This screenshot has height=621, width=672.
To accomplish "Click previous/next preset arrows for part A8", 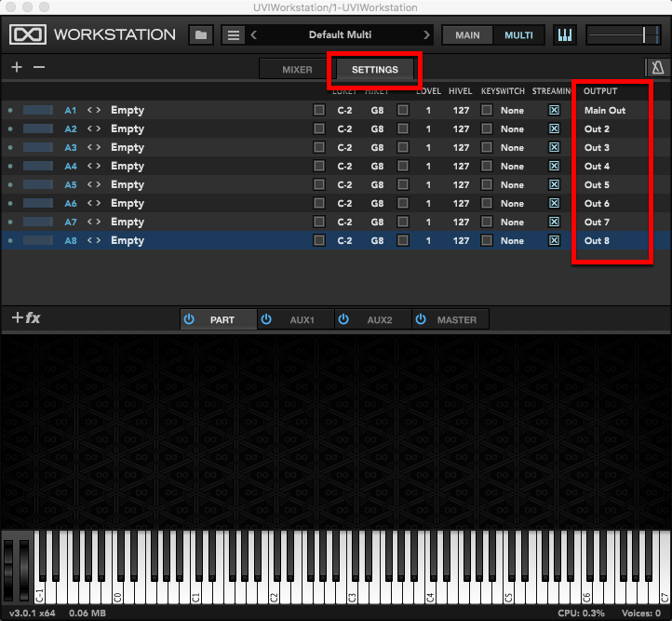I will [x=94, y=240].
